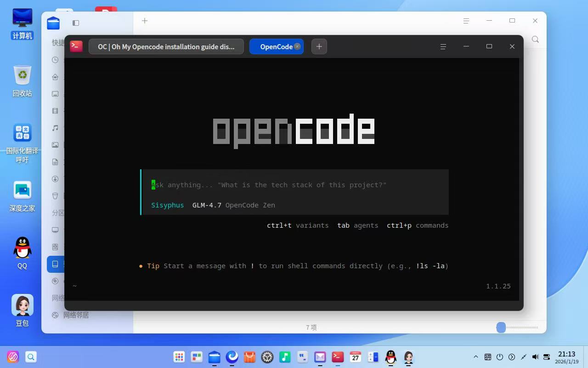
Task: Launch the App Store from the dock
Action: 249,357
